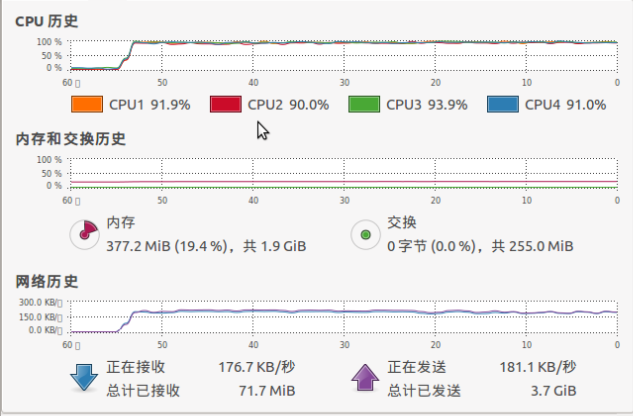Click the green CPU3 color swatch
Screen dimensions: 633x416
[x=364, y=105]
